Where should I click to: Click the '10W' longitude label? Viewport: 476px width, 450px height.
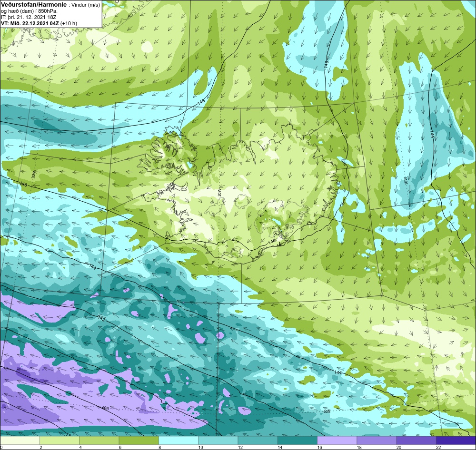tap(406, 181)
